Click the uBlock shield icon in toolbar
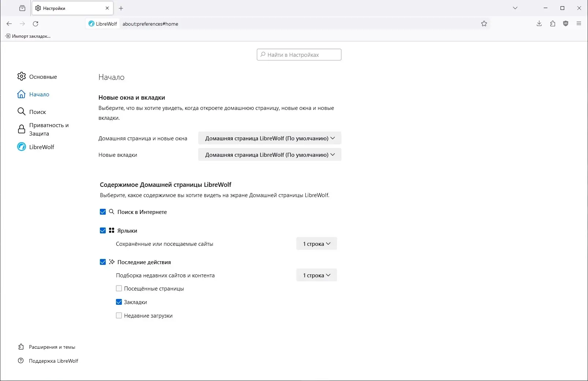The width and height of the screenshot is (588, 381). point(566,24)
